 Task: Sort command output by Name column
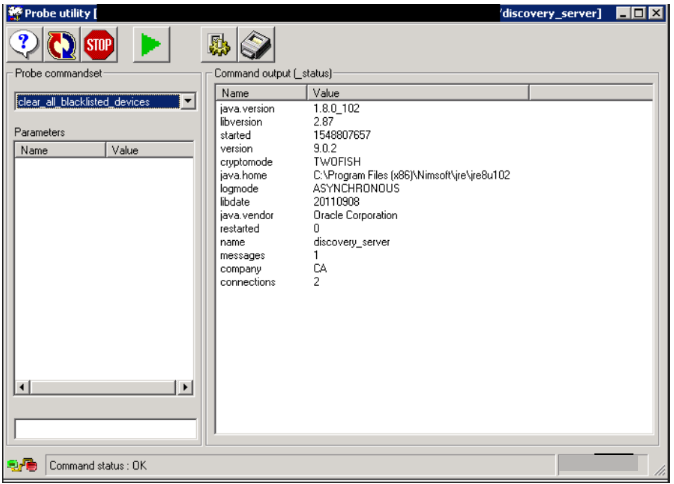261,93
